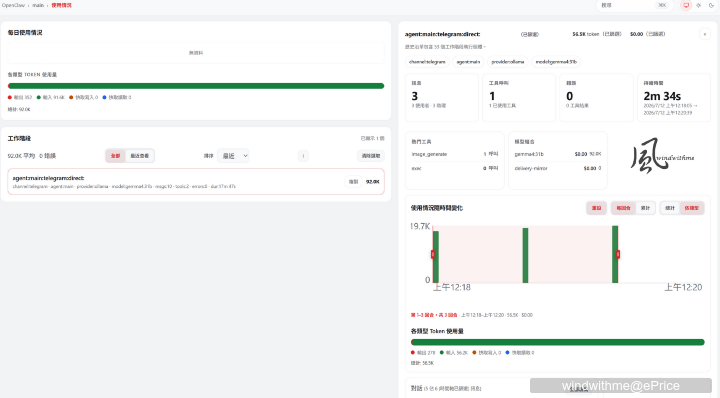
Task: Click the 對話 section heading
Action: [416, 388]
